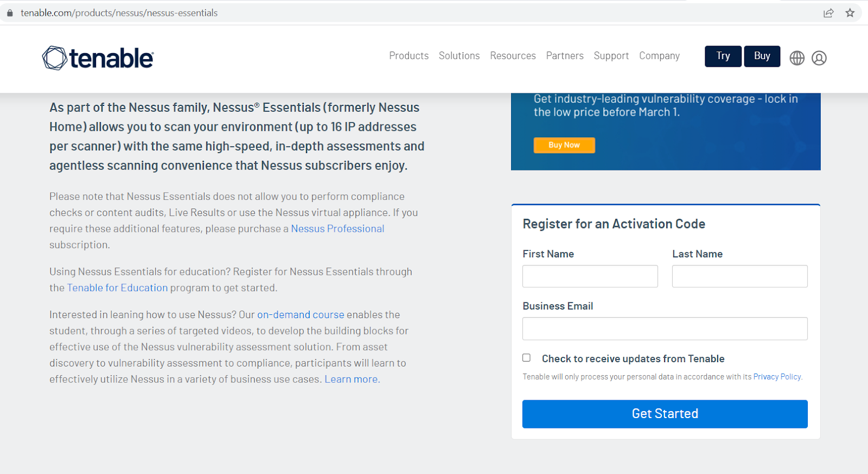This screenshot has height=474, width=868.
Task: Click the Try button
Action: point(723,56)
